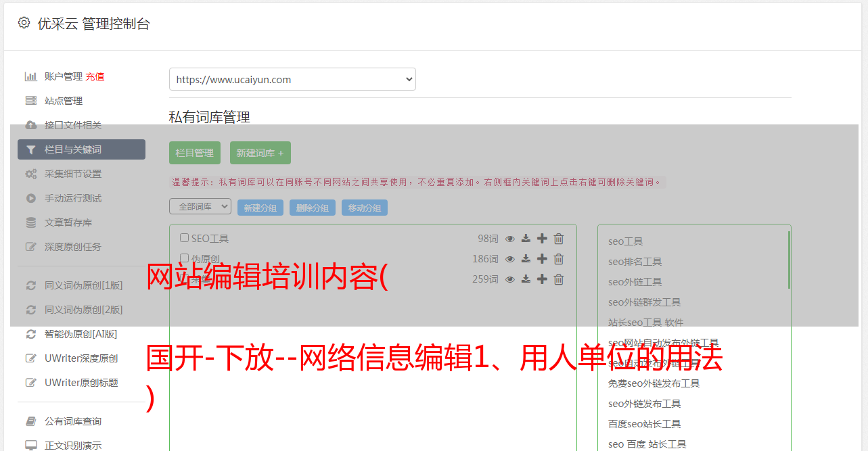This screenshot has height=451, width=868.
Task: Click the play icon for 手动运行测试
Action: tap(30, 198)
